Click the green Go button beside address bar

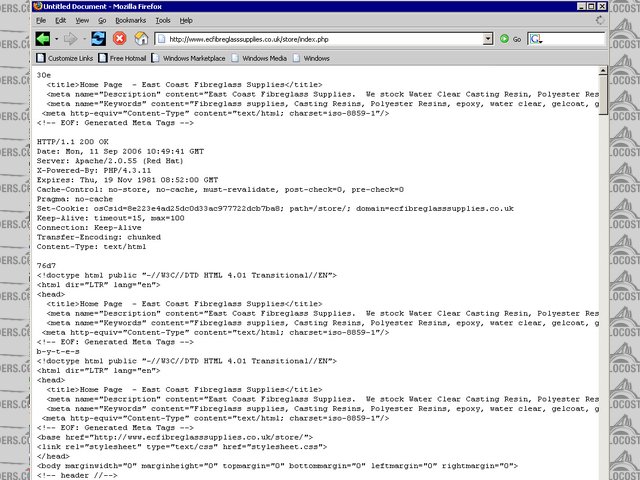(505, 39)
